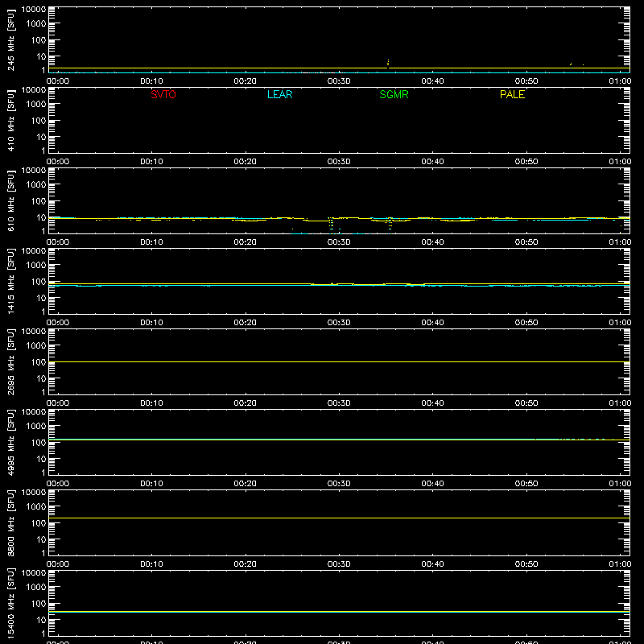Click 00:30 time label below 245 MHz plot
The image size is (644, 644).
(x=339, y=81)
